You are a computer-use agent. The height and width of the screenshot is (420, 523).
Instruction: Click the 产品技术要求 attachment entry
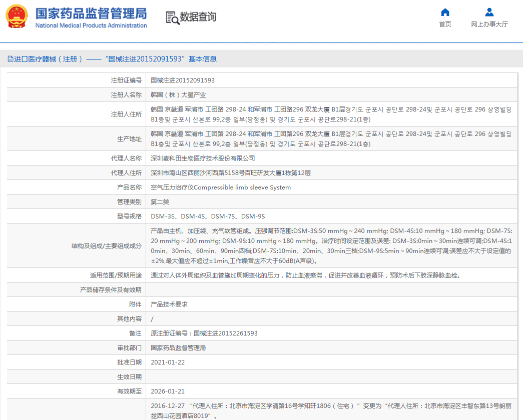(169, 304)
